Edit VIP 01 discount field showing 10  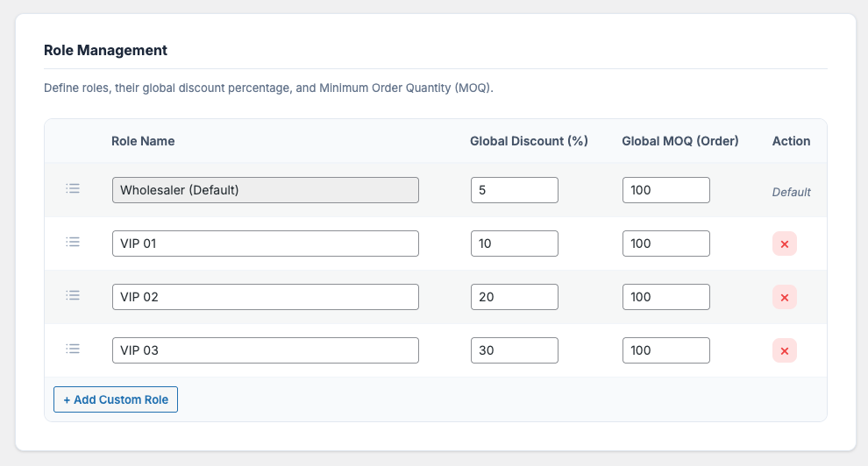[x=514, y=244]
